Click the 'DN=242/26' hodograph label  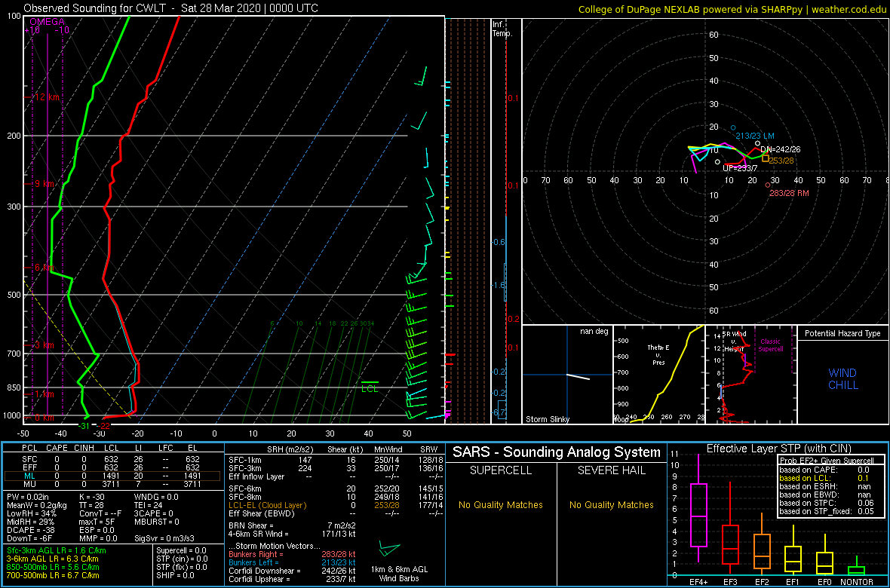point(781,149)
